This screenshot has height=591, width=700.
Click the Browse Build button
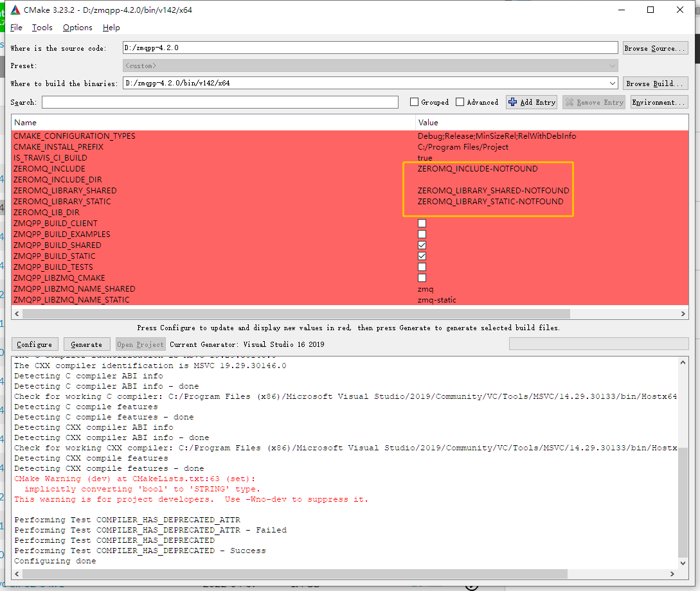tap(655, 84)
